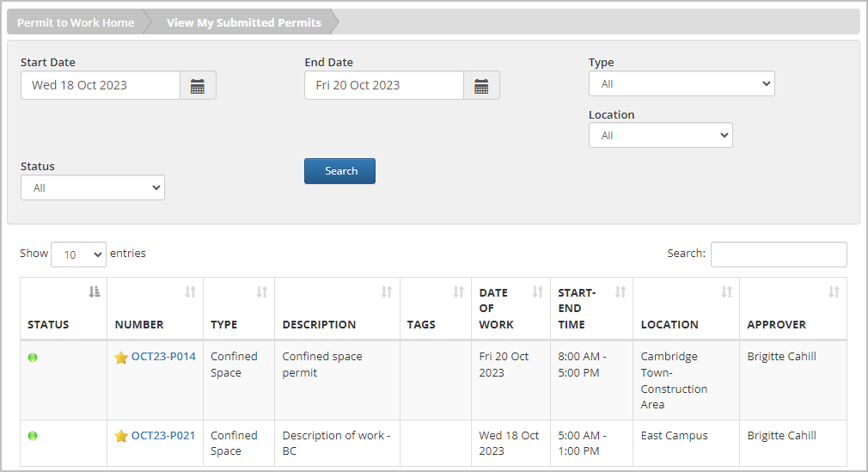868x472 pixels.
Task: Click the blue Search button
Action: (339, 171)
